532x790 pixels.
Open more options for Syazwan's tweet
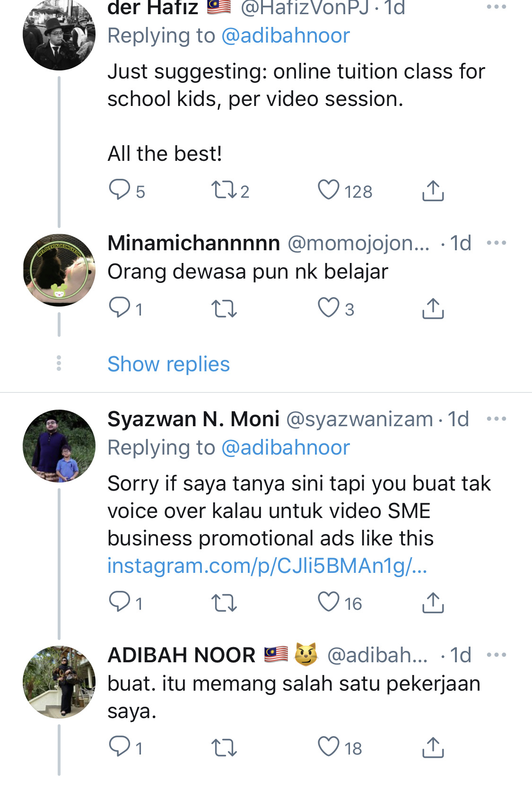click(x=496, y=419)
